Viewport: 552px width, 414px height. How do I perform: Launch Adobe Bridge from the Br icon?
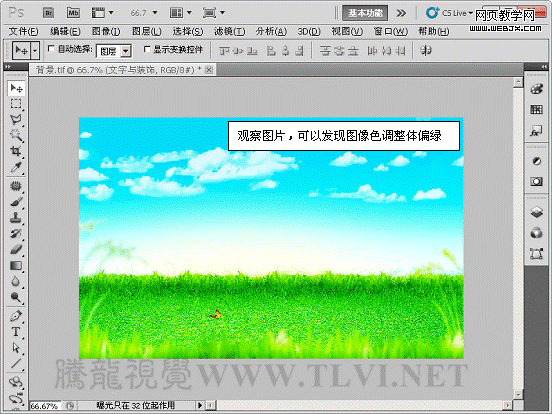click(x=49, y=13)
